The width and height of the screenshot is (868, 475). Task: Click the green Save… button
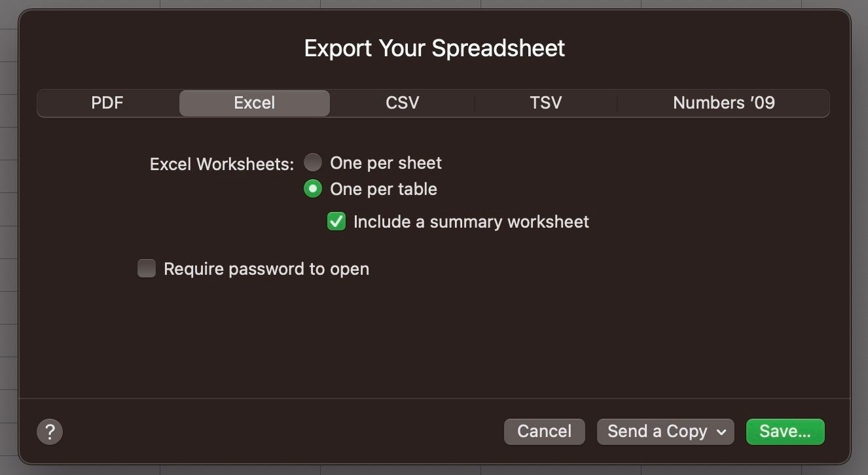[x=785, y=432]
